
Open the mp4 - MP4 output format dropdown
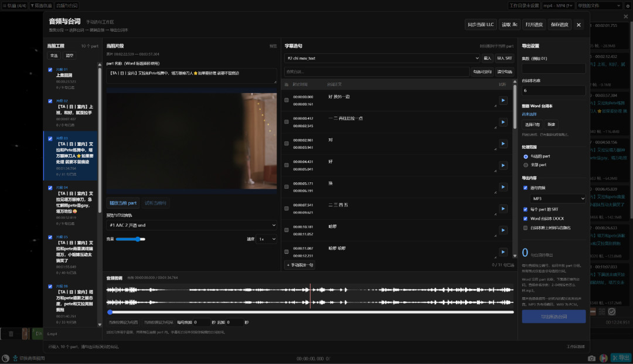(557, 6)
